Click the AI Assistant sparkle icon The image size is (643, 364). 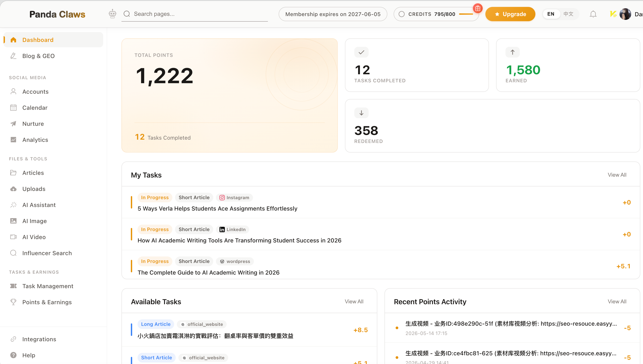14,205
